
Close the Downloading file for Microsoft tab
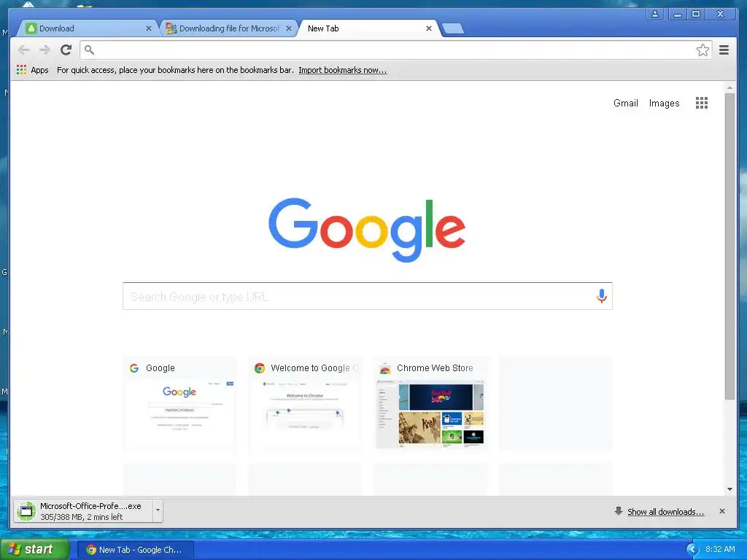[x=289, y=28]
